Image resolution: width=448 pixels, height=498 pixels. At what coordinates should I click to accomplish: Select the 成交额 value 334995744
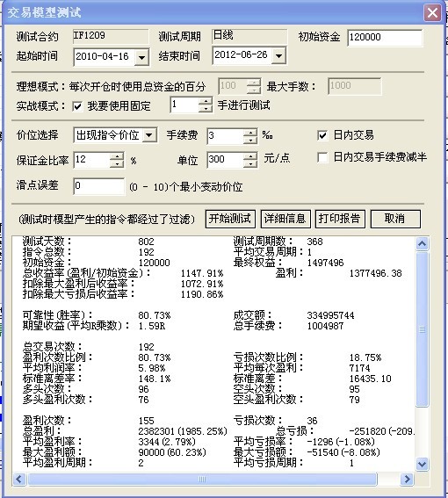[x=330, y=315]
